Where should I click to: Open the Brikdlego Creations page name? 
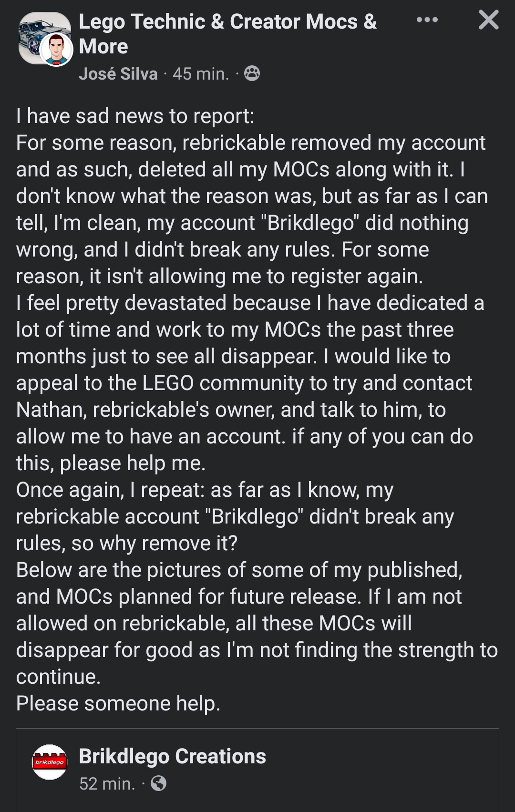[172, 756]
